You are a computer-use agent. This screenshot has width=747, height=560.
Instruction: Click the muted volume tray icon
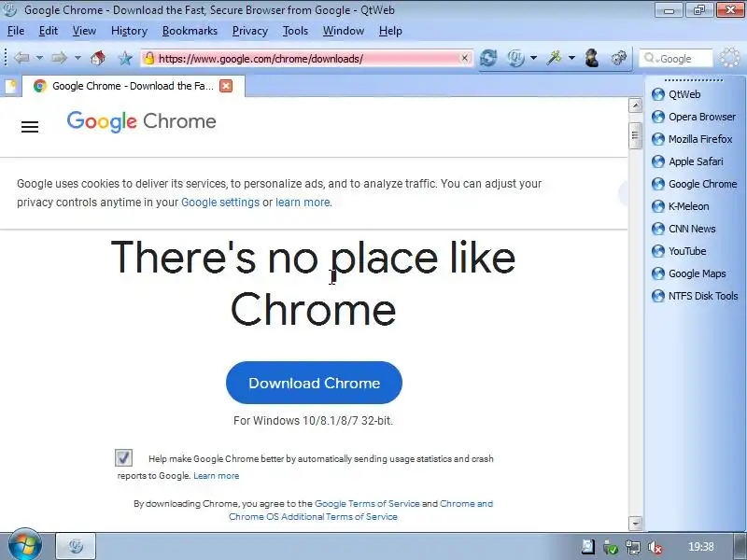[655, 547]
